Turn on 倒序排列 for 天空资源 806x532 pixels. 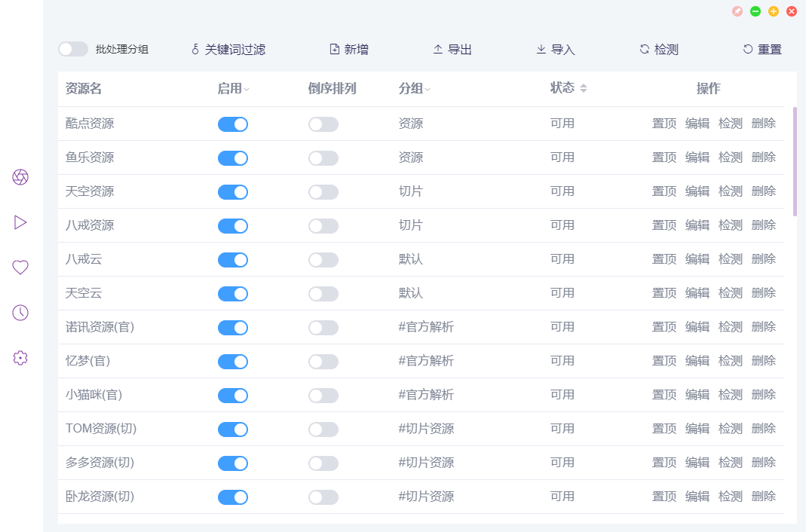pos(323,192)
